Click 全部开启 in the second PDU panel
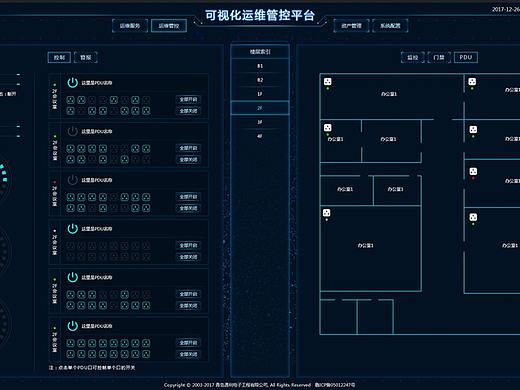 click(188, 148)
